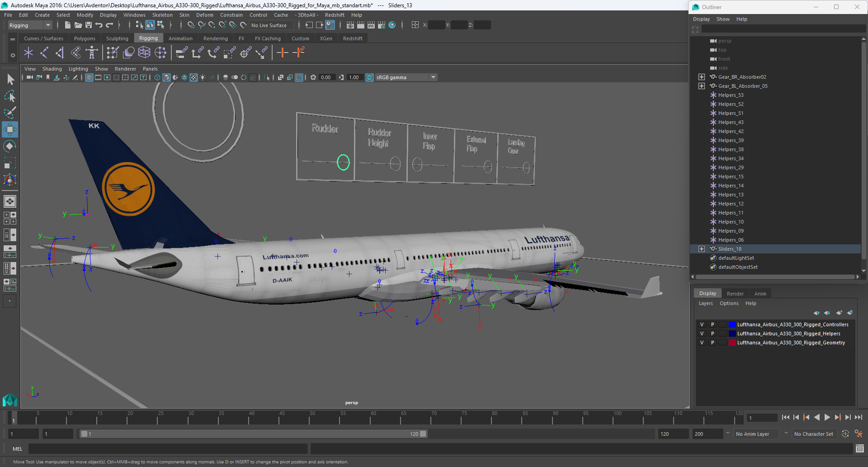
Task: Click the Create Cluster shelf icon
Action: point(160,53)
